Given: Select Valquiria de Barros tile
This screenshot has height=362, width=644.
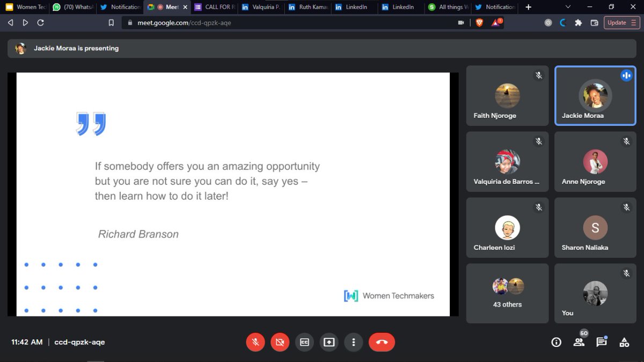Looking at the screenshot, I should pyautogui.click(x=507, y=162).
